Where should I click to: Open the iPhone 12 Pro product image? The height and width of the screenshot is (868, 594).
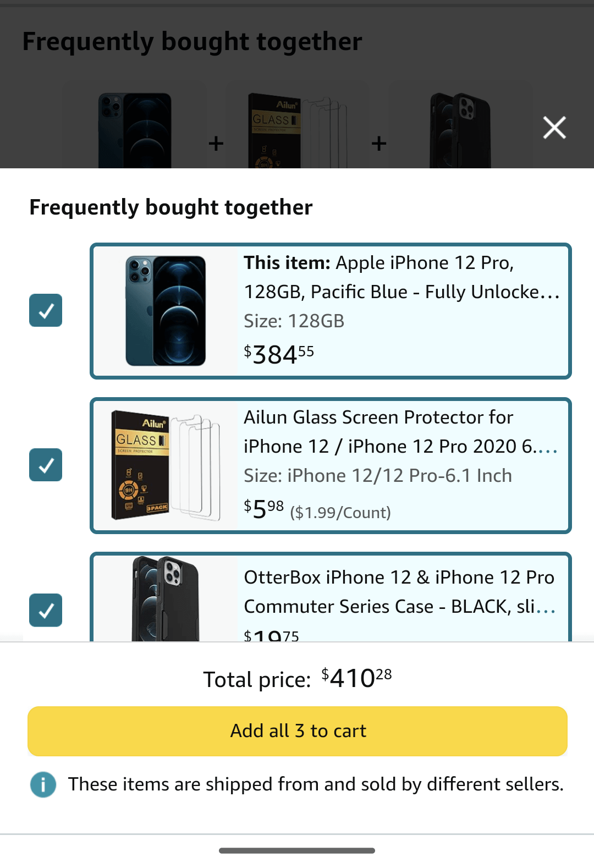tap(166, 311)
